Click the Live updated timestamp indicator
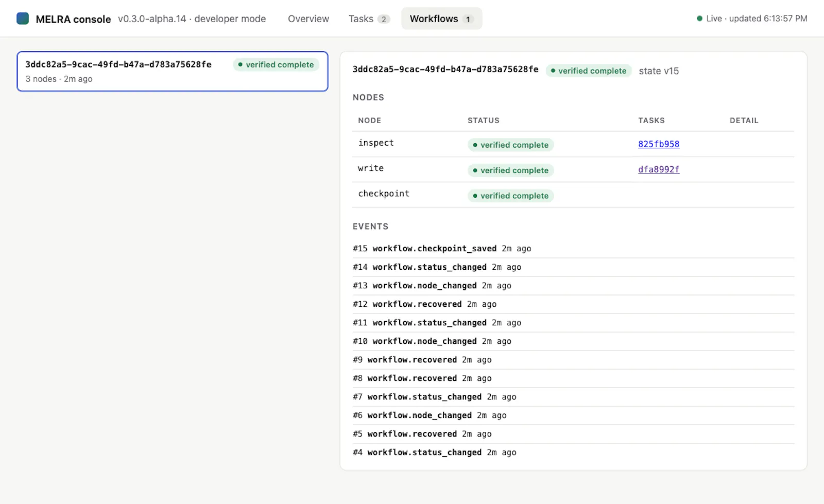The width and height of the screenshot is (824, 504). pos(752,19)
